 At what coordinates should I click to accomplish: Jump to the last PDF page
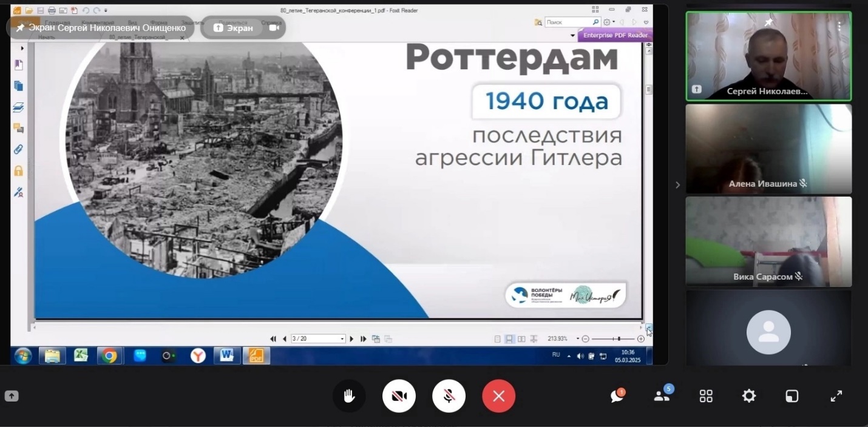click(364, 339)
